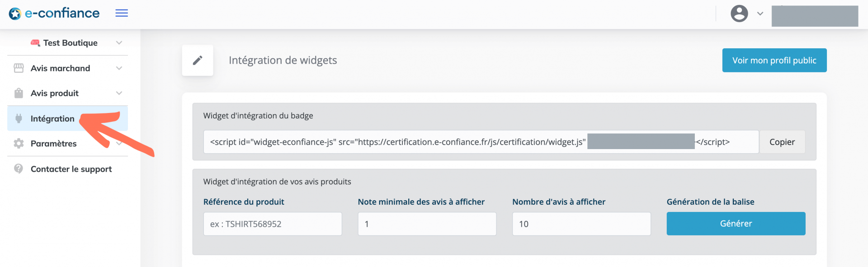Click the Intégration plug icon
The width and height of the screenshot is (868, 267).
[19, 118]
